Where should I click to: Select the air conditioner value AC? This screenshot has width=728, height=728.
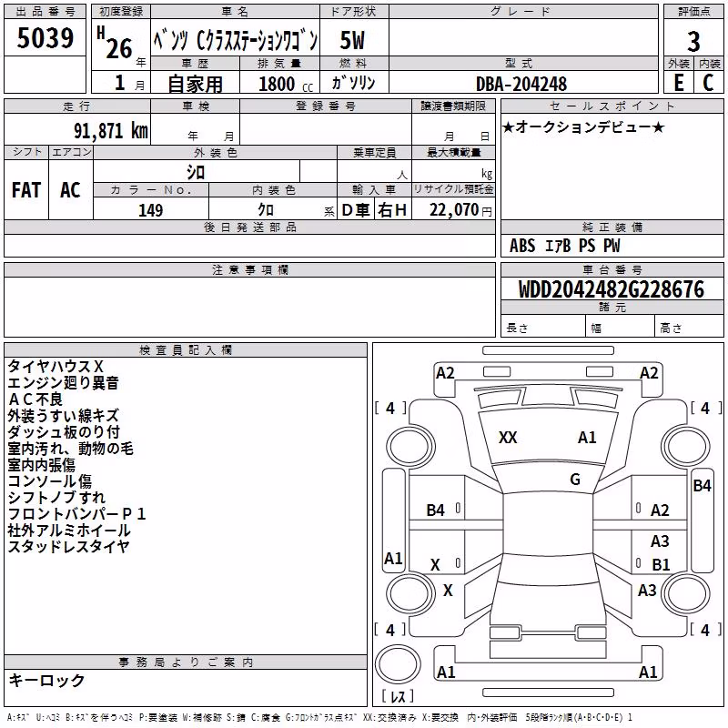(70, 190)
